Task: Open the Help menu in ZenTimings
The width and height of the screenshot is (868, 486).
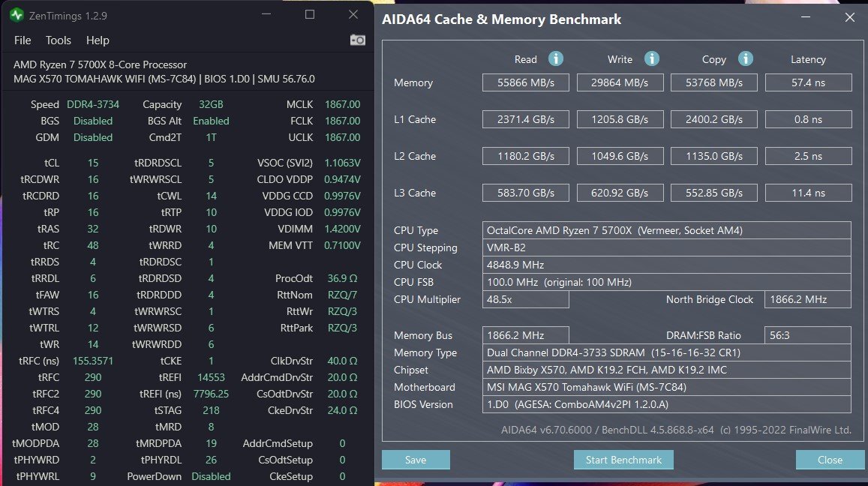Action: click(98, 40)
